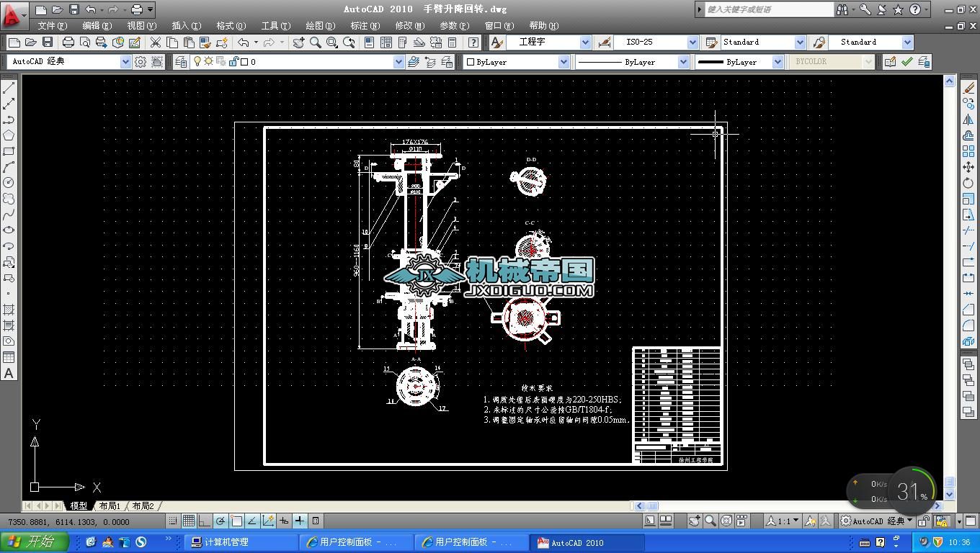Screen dimensions: 980x553
Task: Open the ByLayer linetype dropdown
Action: [x=683, y=62]
